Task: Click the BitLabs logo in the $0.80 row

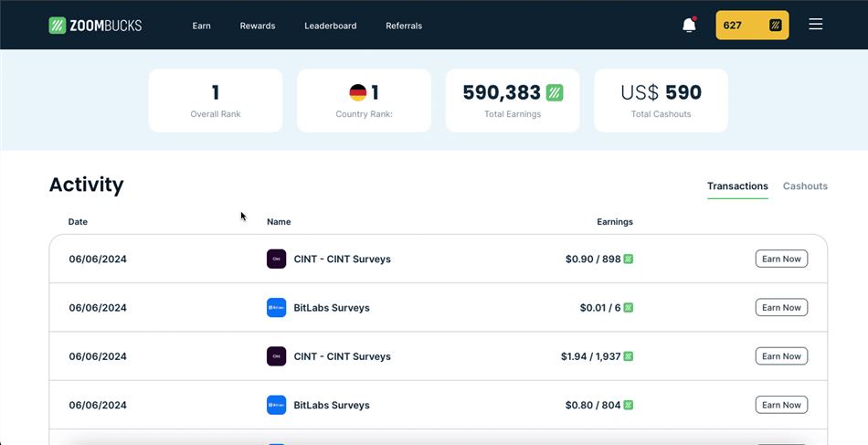Action: click(276, 405)
